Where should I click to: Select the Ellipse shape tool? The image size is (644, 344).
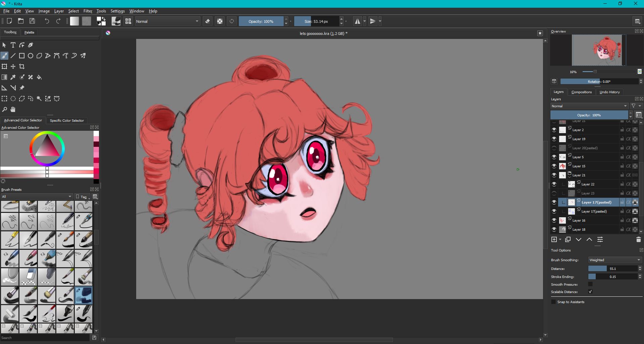[x=31, y=56]
